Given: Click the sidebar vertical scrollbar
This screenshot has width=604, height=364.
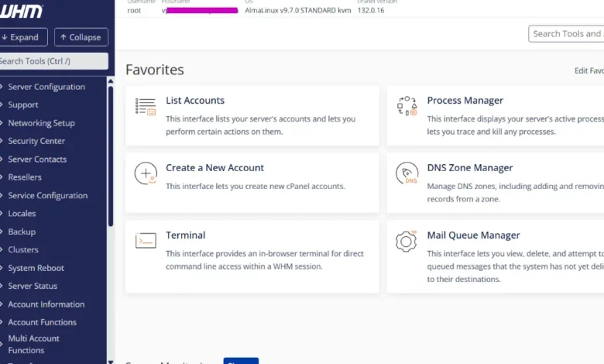Looking at the screenshot, I should (x=111, y=155).
